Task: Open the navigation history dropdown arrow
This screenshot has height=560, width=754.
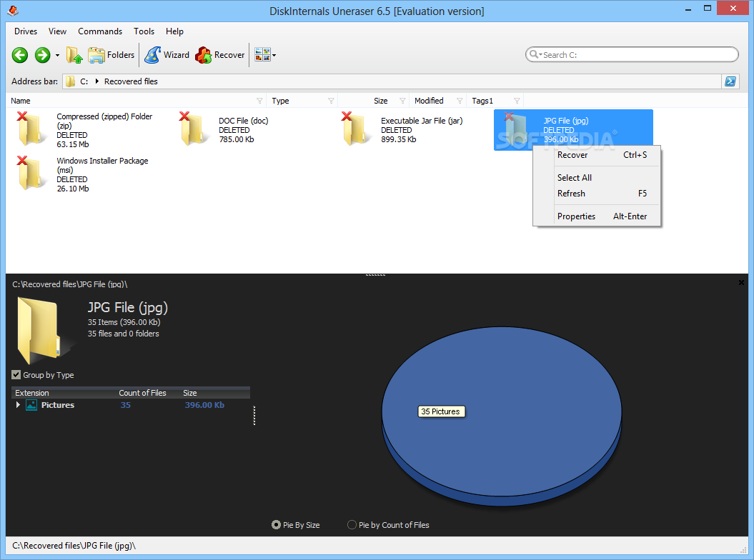Action: click(57, 55)
